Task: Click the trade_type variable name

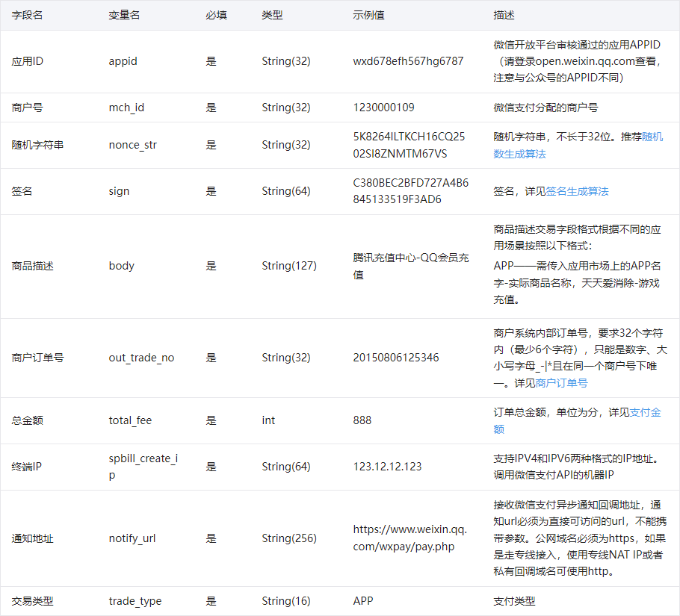Action: pyautogui.click(x=135, y=601)
